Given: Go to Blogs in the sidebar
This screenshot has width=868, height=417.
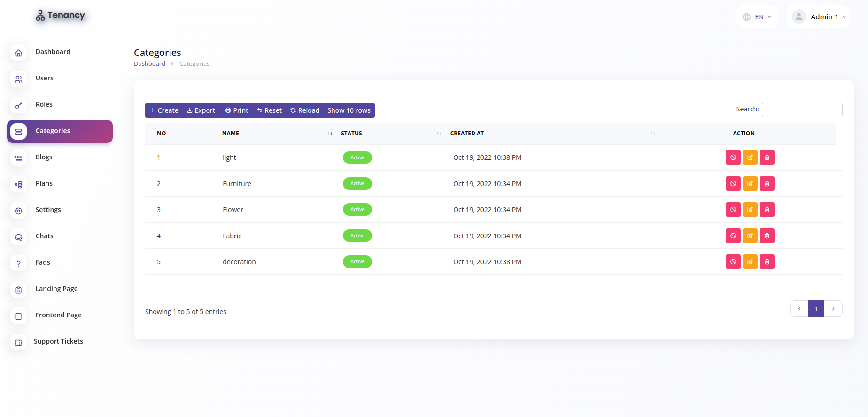Looking at the screenshot, I should (44, 157).
